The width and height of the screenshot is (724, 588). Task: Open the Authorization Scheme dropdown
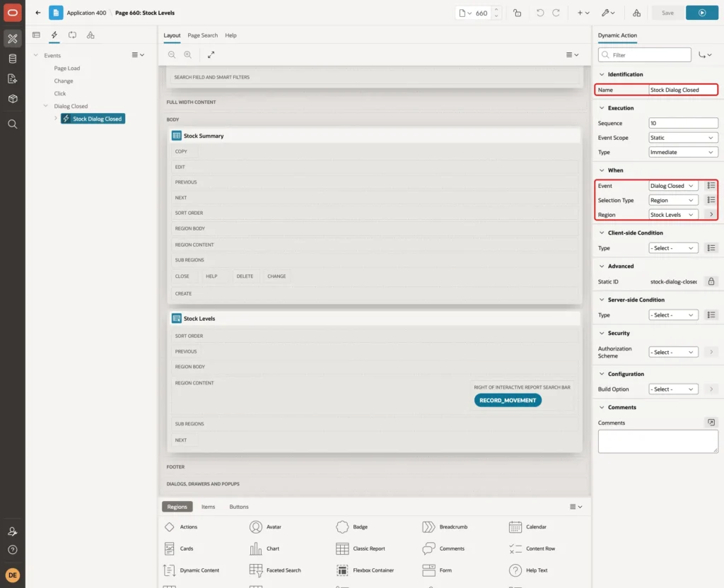[x=673, y=352]
